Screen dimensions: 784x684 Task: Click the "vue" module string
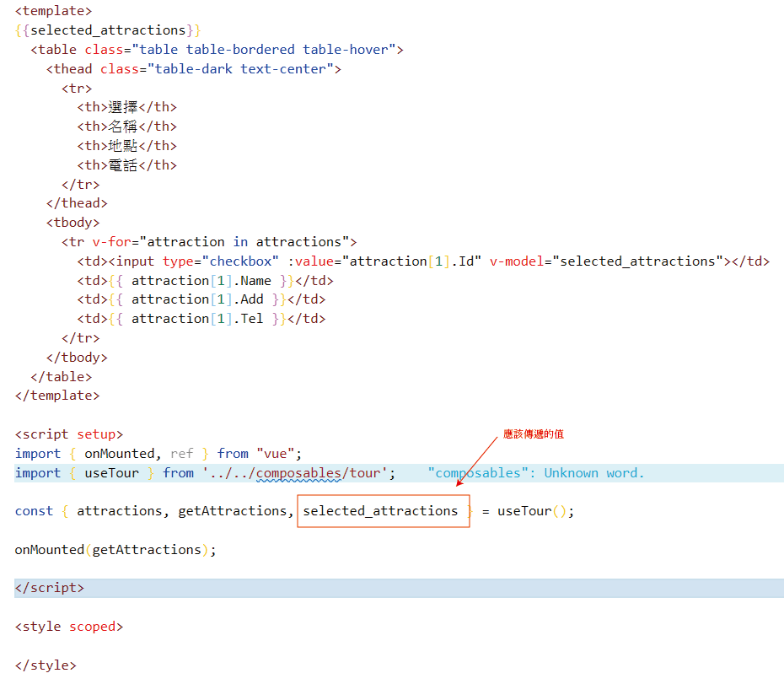click(x=276, y=454)
